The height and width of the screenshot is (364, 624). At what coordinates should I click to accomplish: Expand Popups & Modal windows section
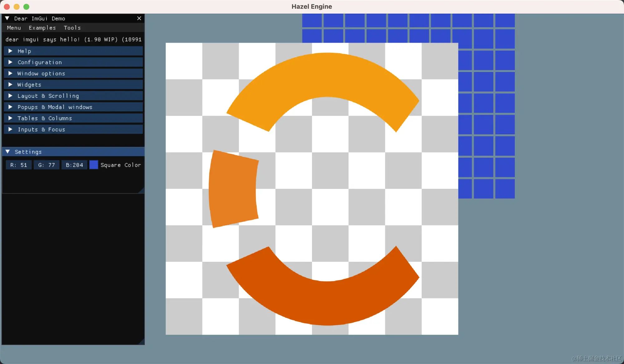click(x=73, y=107)
